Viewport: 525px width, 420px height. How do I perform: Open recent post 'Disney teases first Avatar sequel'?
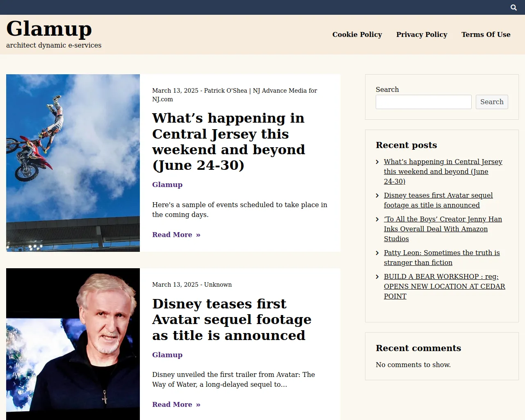(438, 200)
